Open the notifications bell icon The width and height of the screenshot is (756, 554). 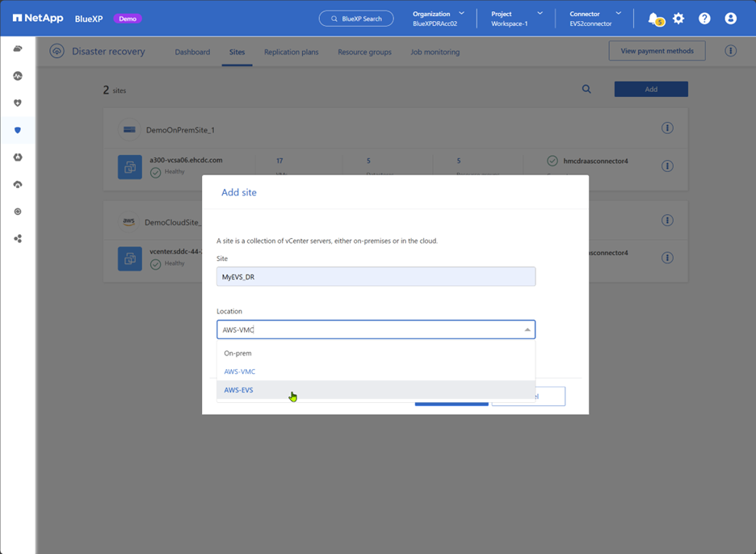654,17
